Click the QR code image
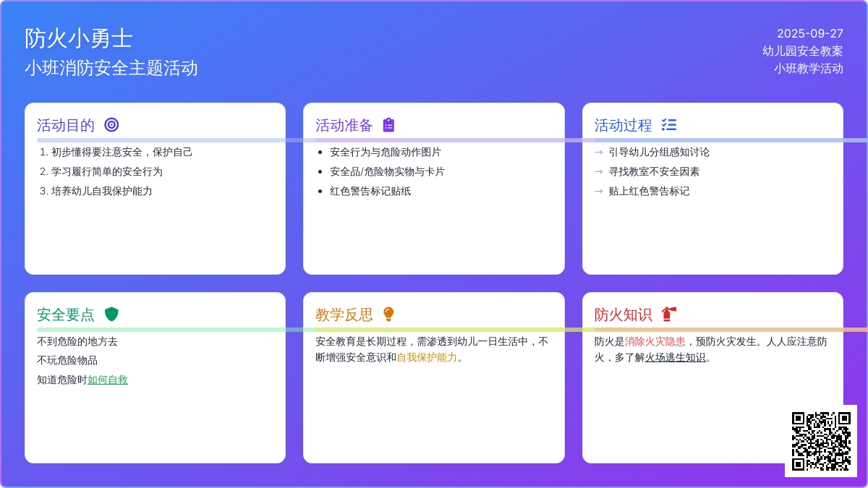This screenshot has height=488, width=868. click(x=821, y=441)
